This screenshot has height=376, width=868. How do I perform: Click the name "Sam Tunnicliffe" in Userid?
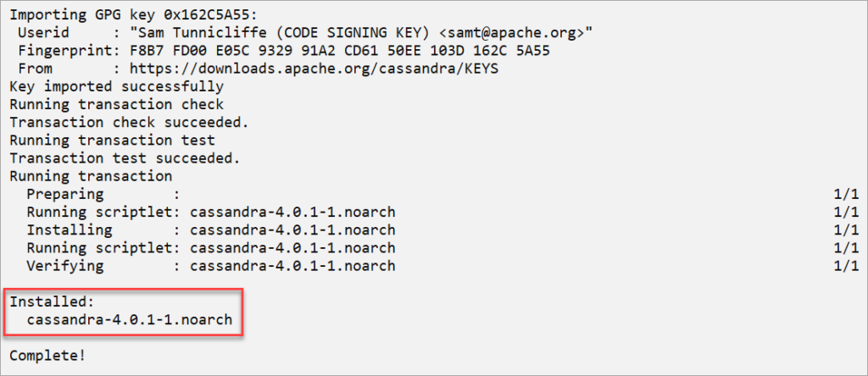point(203,33)
